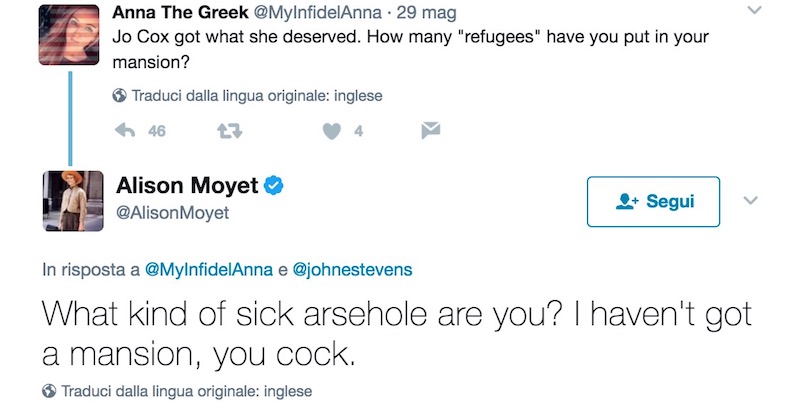
Task: Open Alison Moyet's avatar photo
Action: [69, 200]
